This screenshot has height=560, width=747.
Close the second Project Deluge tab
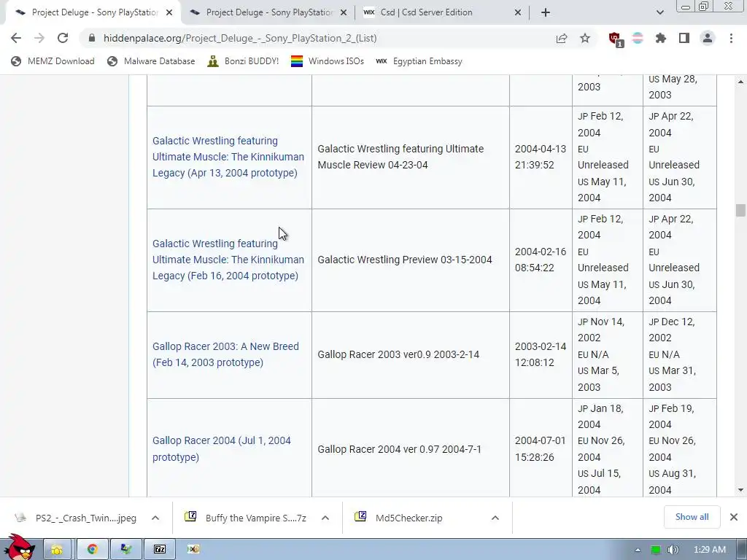pos(344,13)
